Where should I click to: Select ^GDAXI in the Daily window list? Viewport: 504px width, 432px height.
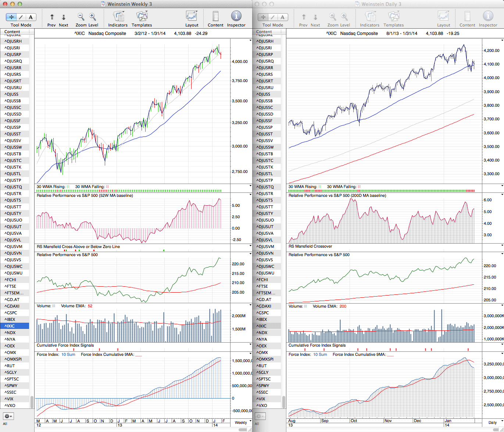[x=267, y=306]
